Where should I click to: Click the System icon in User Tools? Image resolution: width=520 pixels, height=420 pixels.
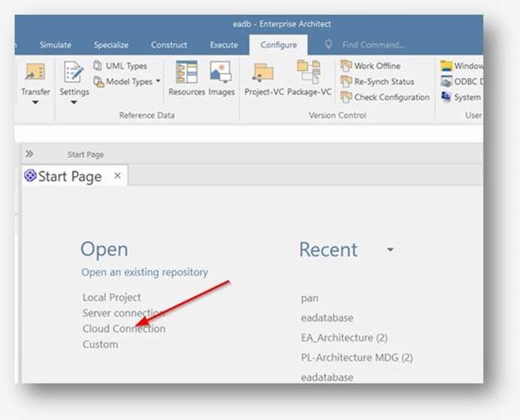pyautogui.click(x=446, y=97)
